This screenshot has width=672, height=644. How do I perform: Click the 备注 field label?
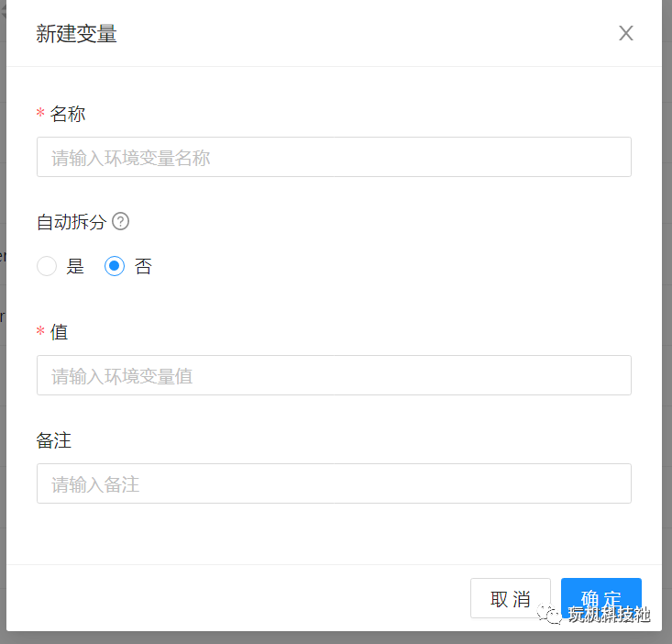[53, 440]
